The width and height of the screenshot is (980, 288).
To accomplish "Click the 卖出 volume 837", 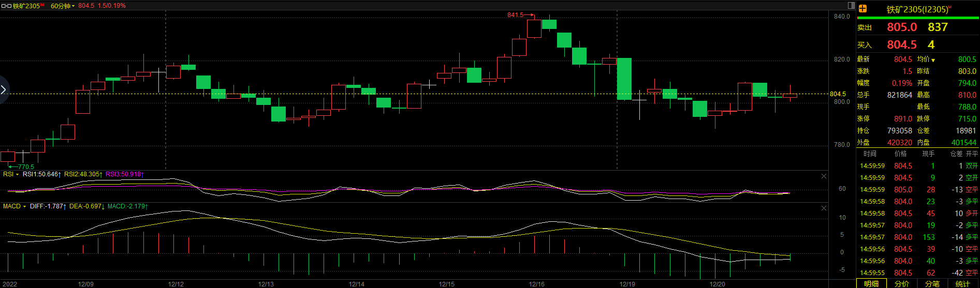I will 938,27.
